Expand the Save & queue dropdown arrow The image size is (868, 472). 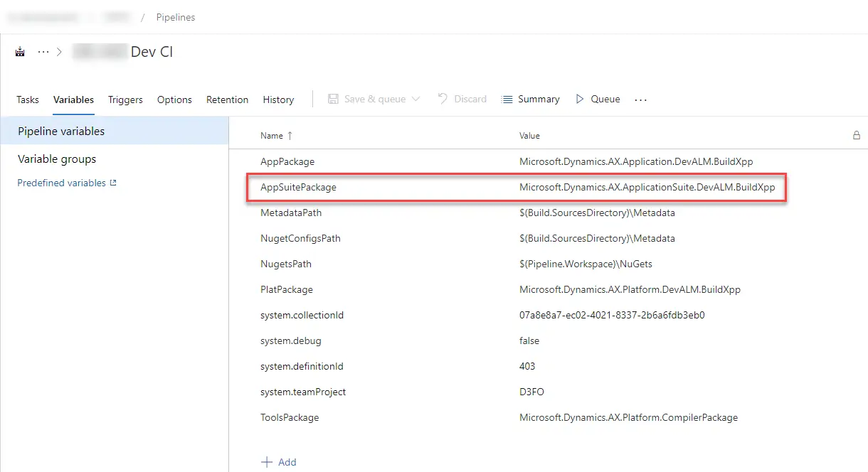(416, 99)
